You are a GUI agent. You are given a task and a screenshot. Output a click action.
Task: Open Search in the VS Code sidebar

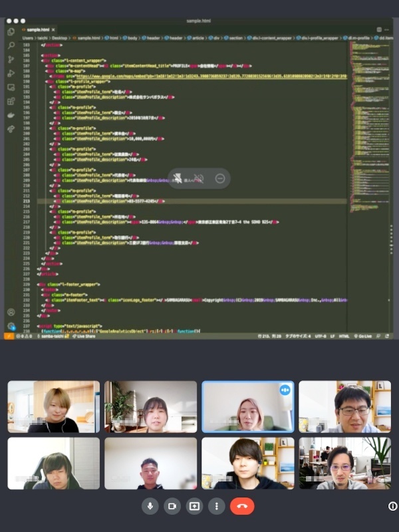pos(11,45)
